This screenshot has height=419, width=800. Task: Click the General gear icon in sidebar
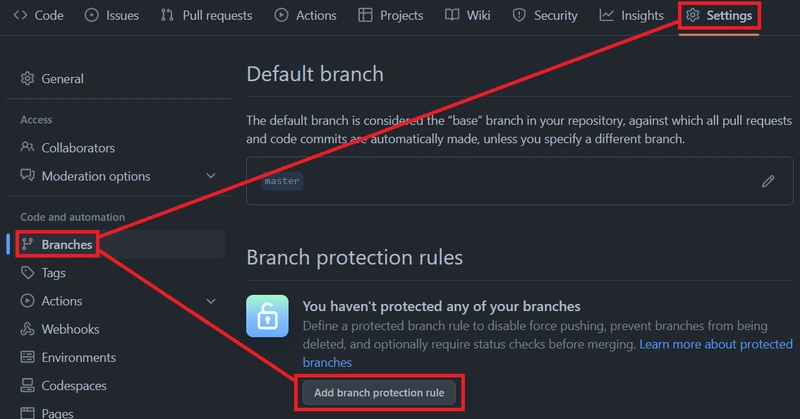click(28, 79)
